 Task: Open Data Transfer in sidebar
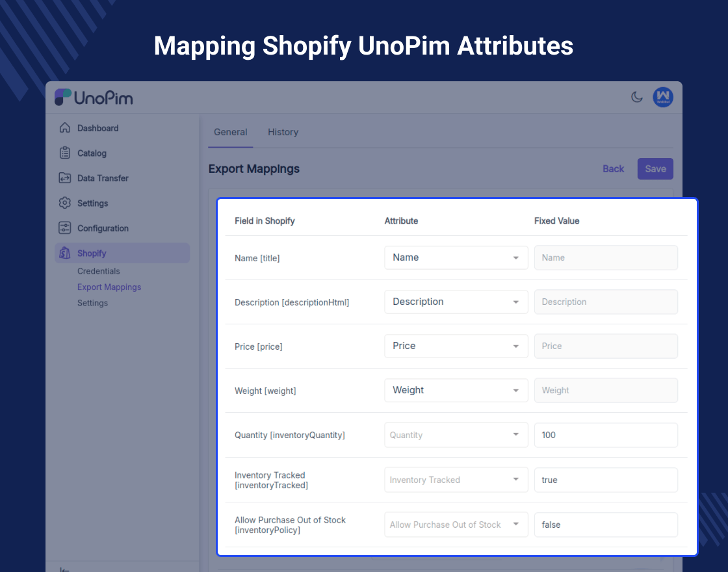[x=103, y=178]
